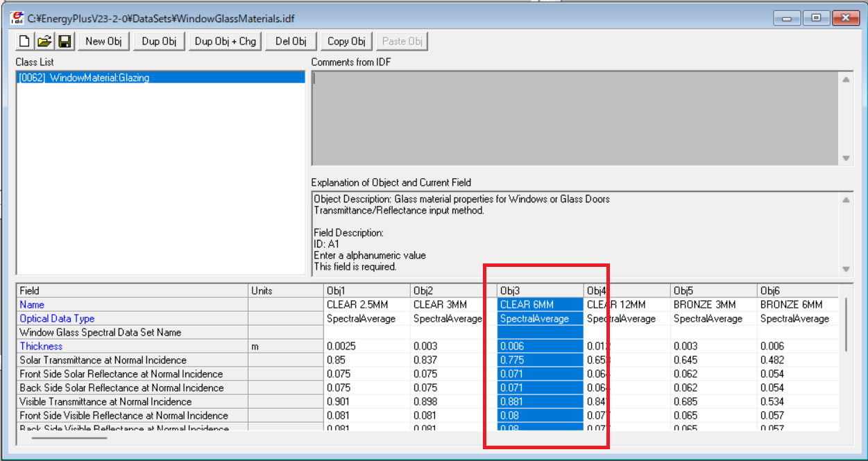
Task: Click Obj2 solar transmittance value 0.837
Action: [454, 360]
